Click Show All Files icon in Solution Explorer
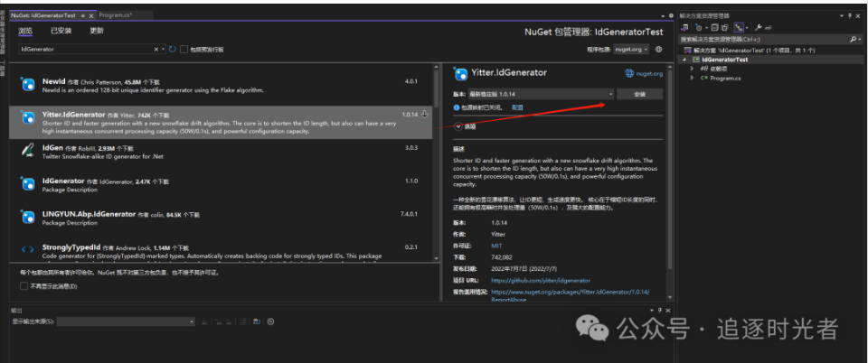 724,27
